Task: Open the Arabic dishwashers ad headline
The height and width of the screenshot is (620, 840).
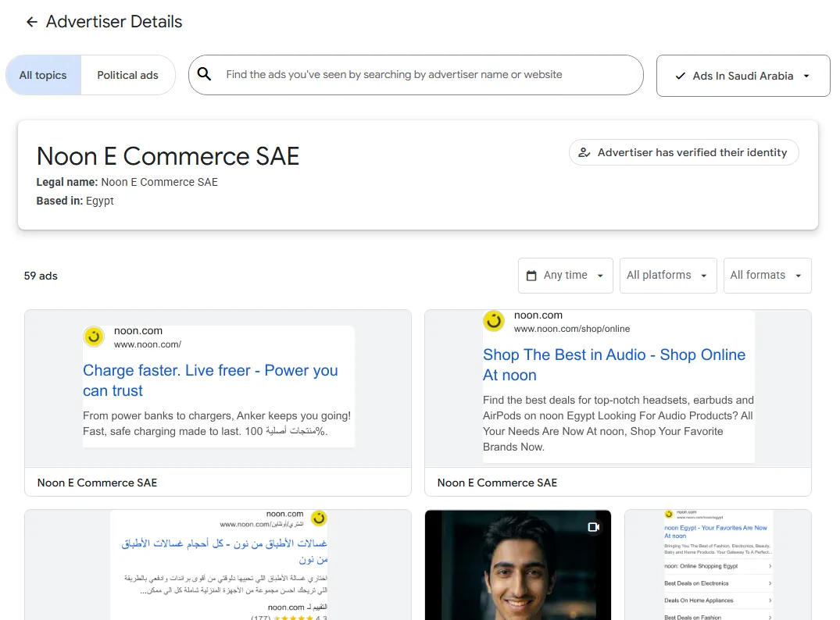Action: click(224, 551)
